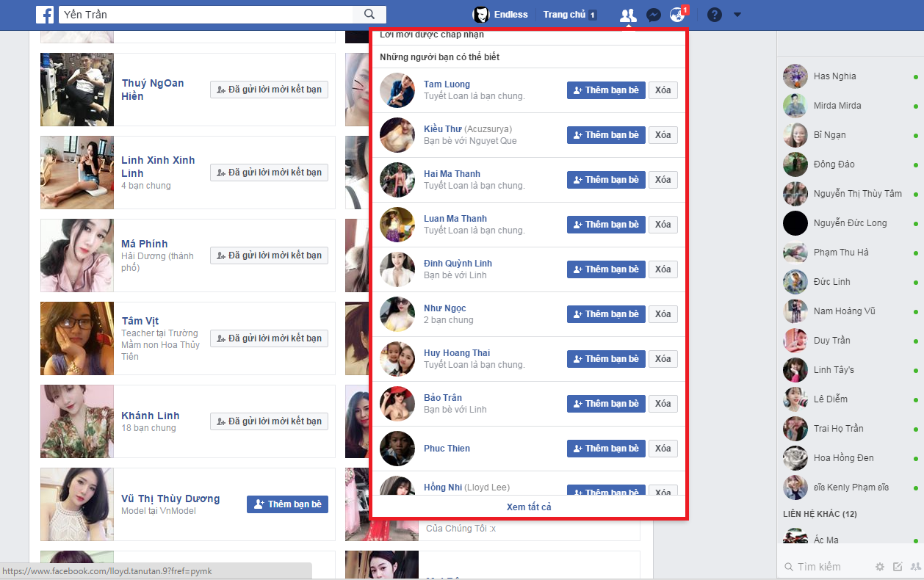Click Xóa next to Như Ngọc
This screenshot has height=580, width=924.
click(x=663, y=314)
